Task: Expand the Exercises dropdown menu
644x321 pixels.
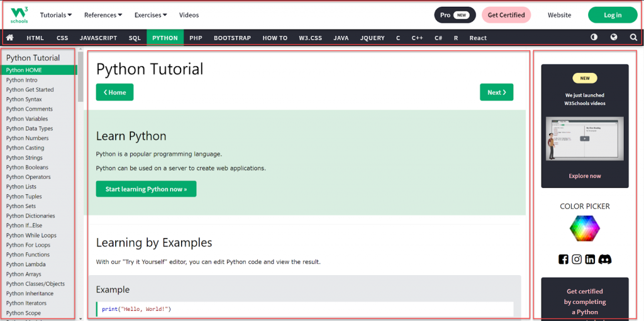Action: click(151, 15)
